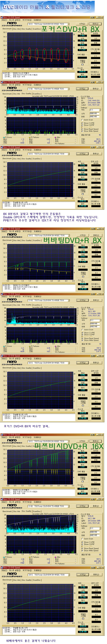Toggle Show Read Speed in MCC 003 window
Screen dimensions: 107x644
pos(82,338)
